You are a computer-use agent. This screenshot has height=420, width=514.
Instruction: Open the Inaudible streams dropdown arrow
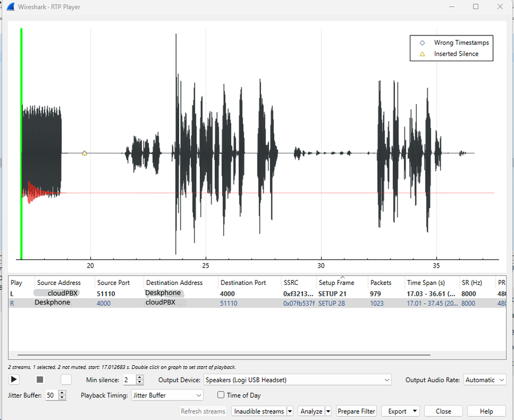[290, 411]
